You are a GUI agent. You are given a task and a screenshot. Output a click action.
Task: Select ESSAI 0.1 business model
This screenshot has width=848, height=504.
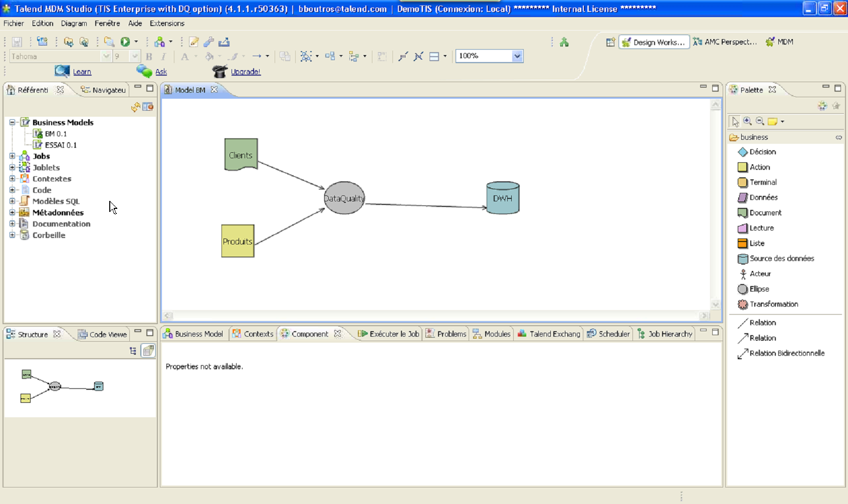pyautogui.click(x=55, y=145)
